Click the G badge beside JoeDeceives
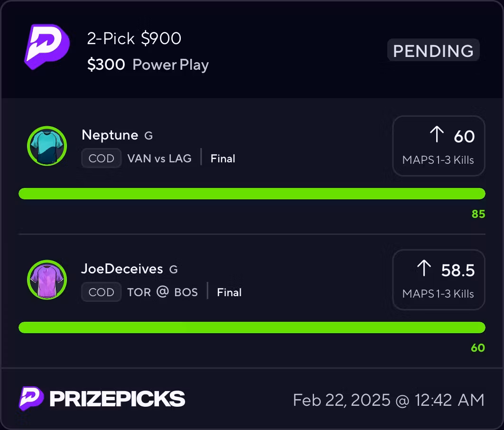The height and width of the screenshot is (430, 504). tap(173, 270)
